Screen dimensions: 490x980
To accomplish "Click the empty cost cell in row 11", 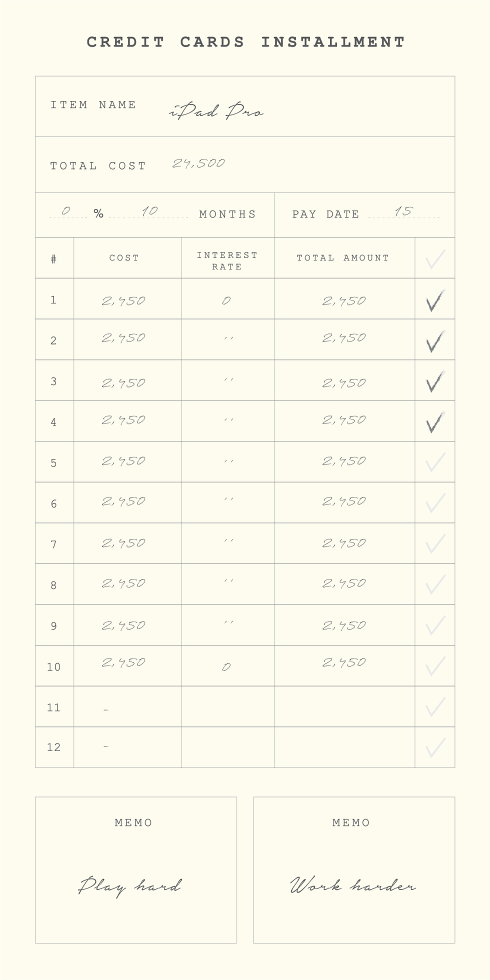I will click(127, 707).
